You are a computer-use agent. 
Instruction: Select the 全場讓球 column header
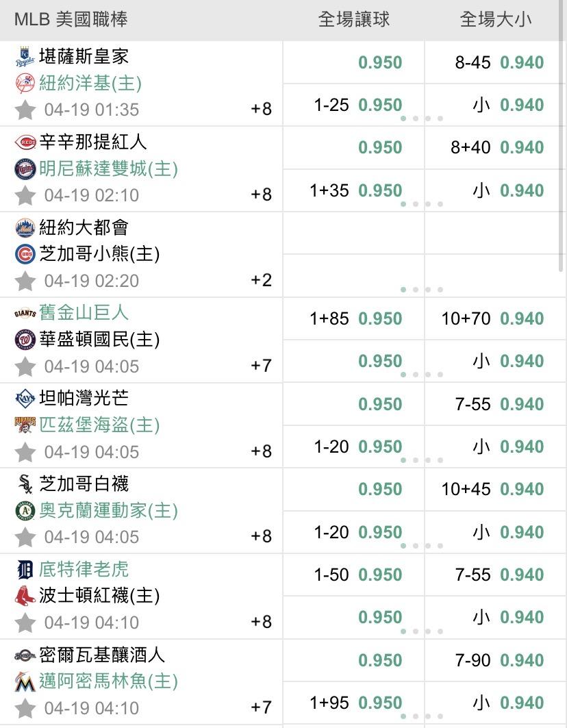tap(354, 20)
